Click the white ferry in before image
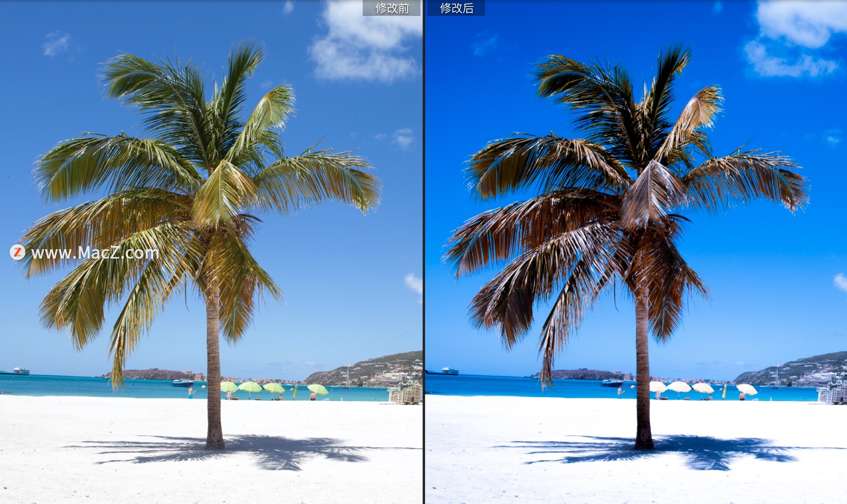 (20, 371)
